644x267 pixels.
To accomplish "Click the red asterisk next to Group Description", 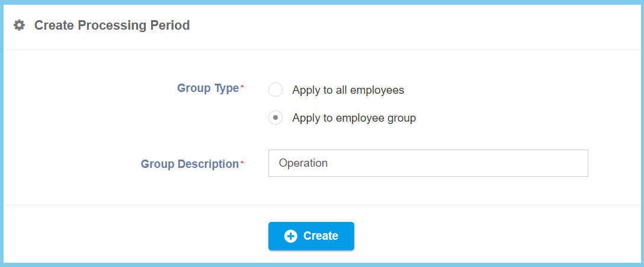I will 242,163.
